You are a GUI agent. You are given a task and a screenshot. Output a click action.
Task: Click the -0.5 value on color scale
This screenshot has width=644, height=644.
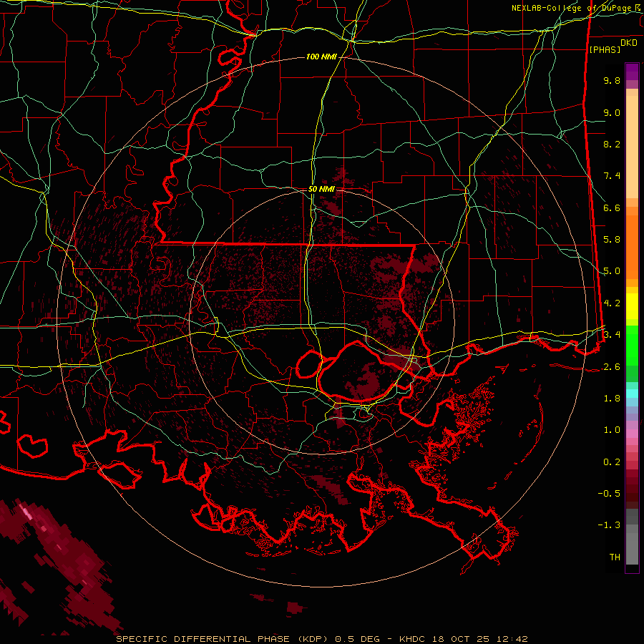[609, 494]
